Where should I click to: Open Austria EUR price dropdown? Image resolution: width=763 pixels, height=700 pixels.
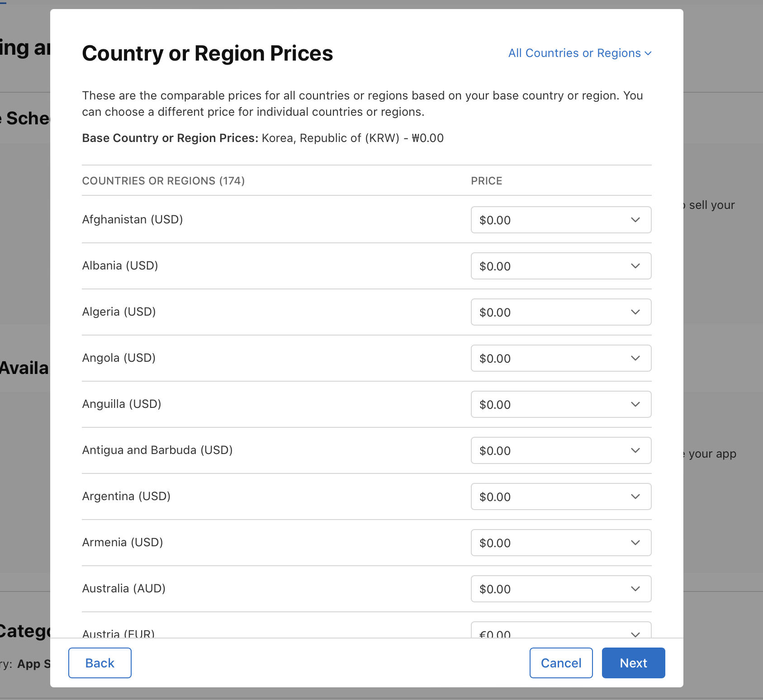[561, 632]
